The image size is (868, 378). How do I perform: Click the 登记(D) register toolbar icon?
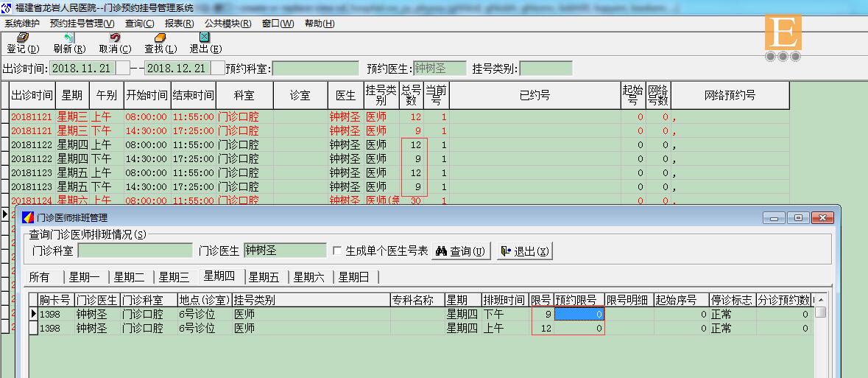point(23,38)
